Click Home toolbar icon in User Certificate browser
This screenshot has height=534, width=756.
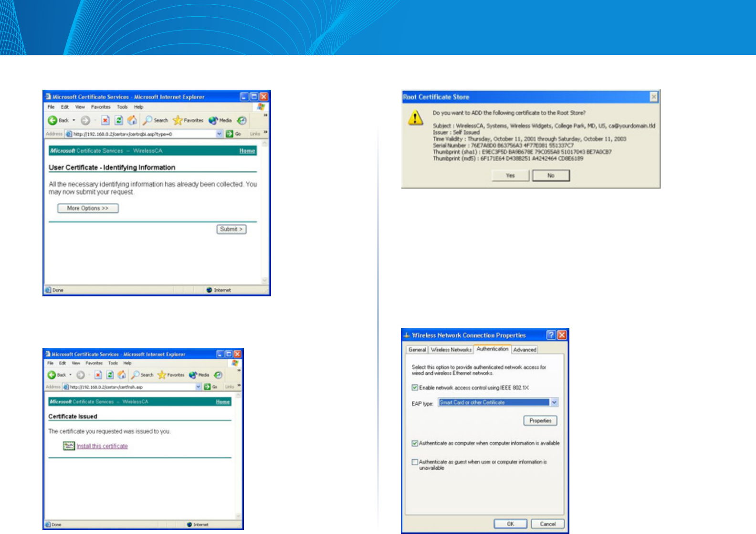pos(132,120)
